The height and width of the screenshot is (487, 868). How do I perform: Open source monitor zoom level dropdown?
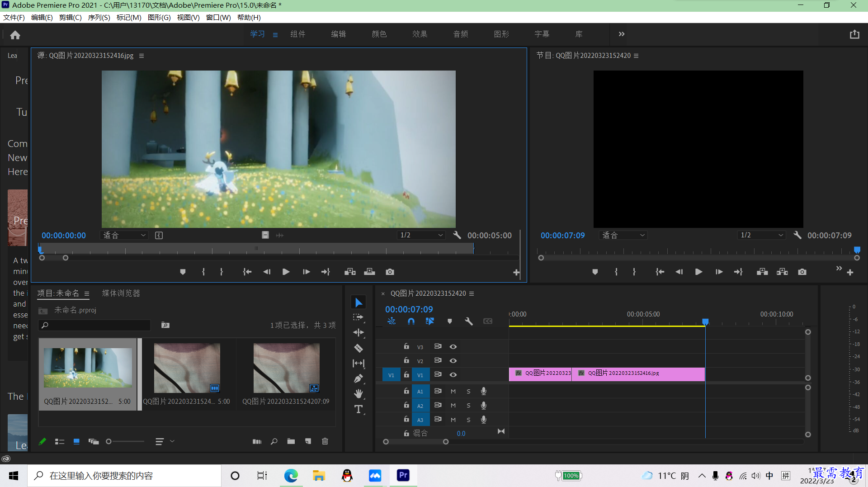click(x=124, y=235)
